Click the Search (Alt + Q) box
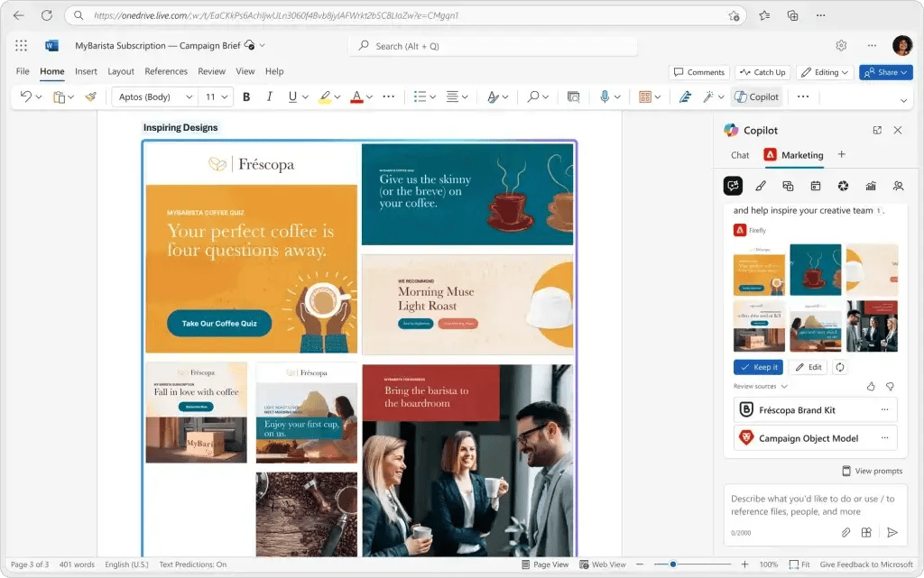 pyautogui.click(x=494, y=46)
